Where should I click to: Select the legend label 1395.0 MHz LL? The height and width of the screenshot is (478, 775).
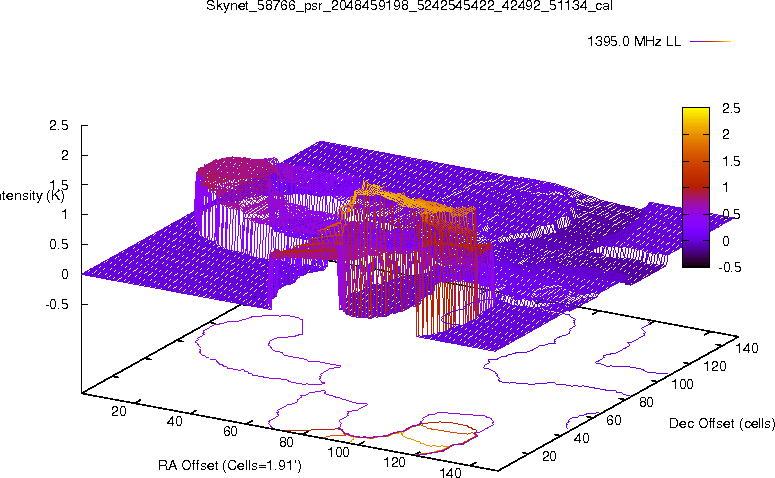click(x=634, y=42)
